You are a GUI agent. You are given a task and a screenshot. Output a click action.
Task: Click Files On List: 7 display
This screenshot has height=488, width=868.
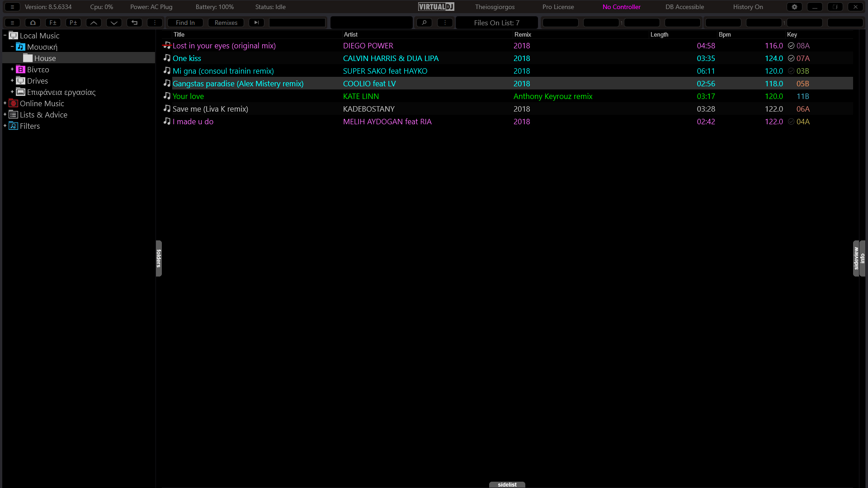pos(496,23)
